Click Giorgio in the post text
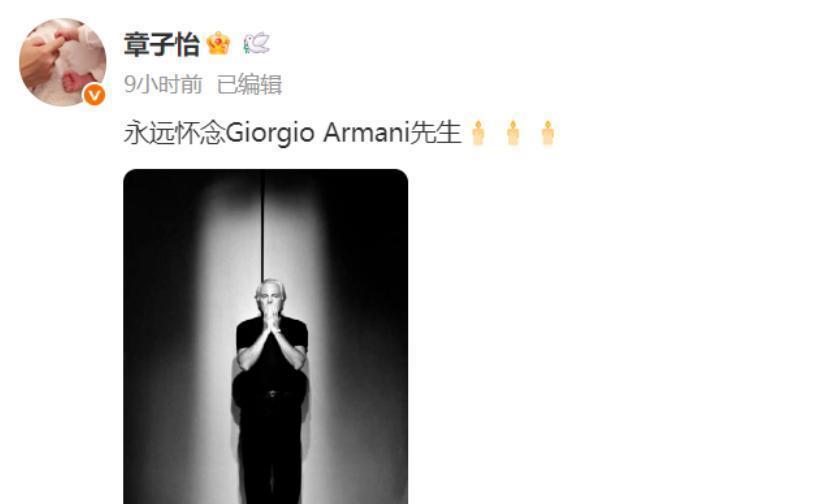The width and height of the screenshot is (831, 504). click(270, 133)
